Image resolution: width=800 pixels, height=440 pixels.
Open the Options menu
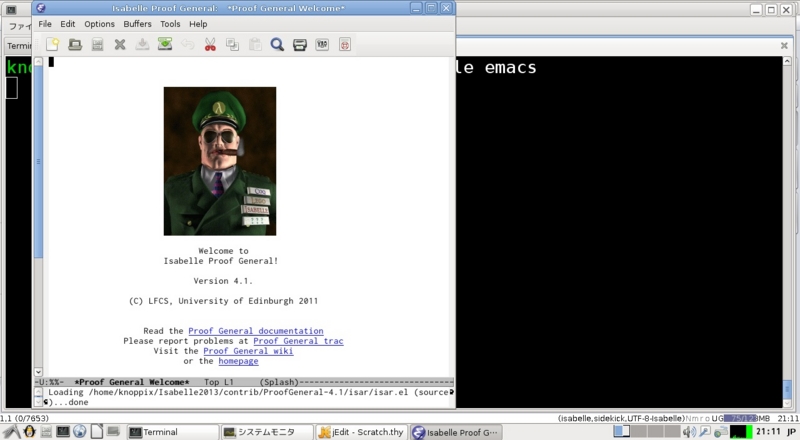[99, 24]
